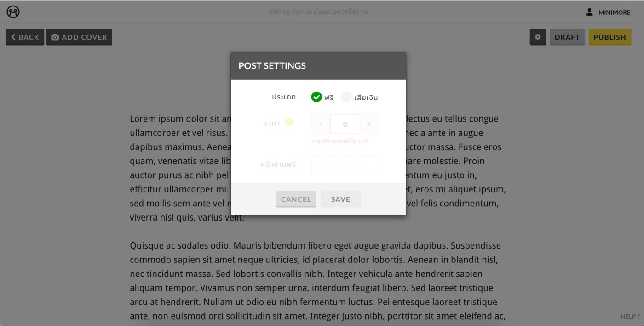Click the DRAFT button
The height and width of the screenshot is (326, 644).
[567, 37]
